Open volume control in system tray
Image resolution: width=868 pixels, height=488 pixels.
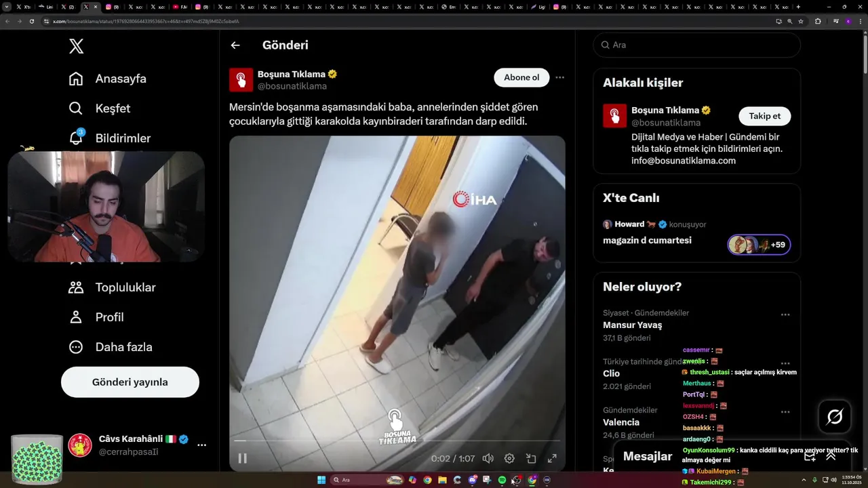coord(833,480)
